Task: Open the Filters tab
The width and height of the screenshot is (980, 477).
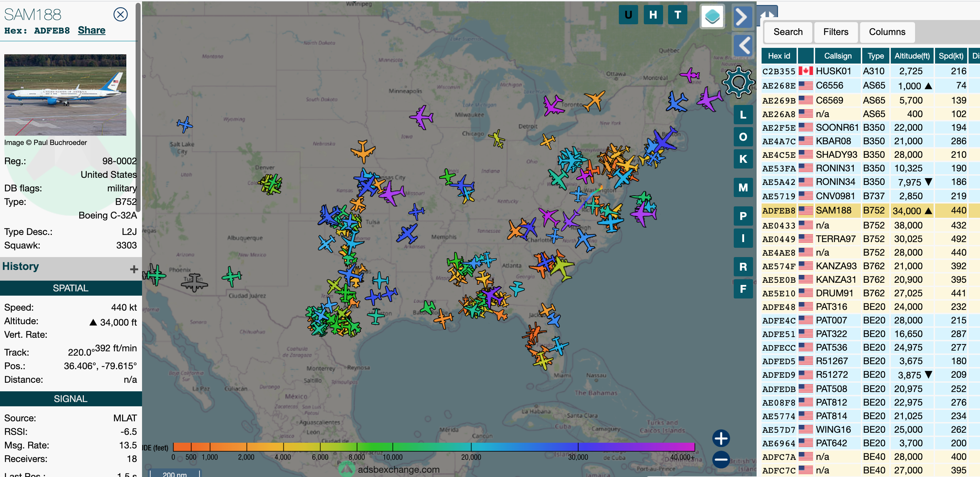Action: 835,32
